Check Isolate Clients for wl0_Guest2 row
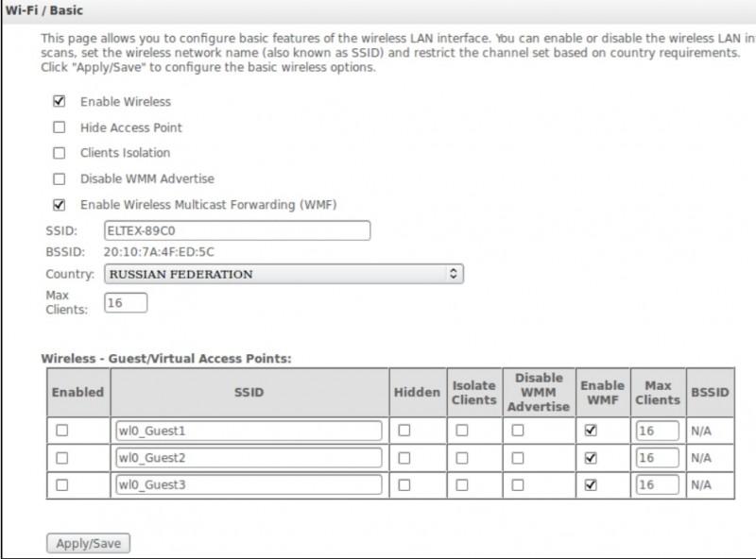The image size is (756, 559). click(462, 458)
